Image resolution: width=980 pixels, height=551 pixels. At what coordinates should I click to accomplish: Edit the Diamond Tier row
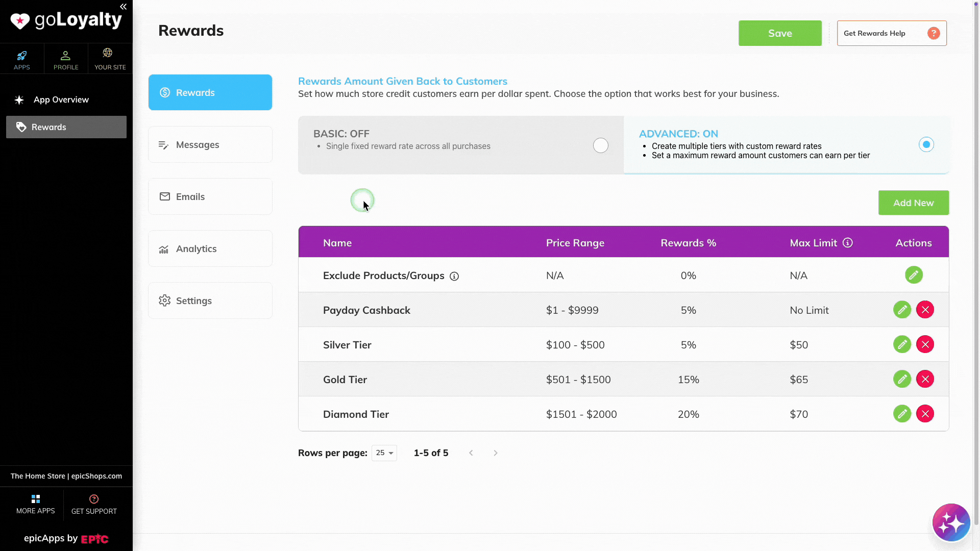(x=902, y=414)
